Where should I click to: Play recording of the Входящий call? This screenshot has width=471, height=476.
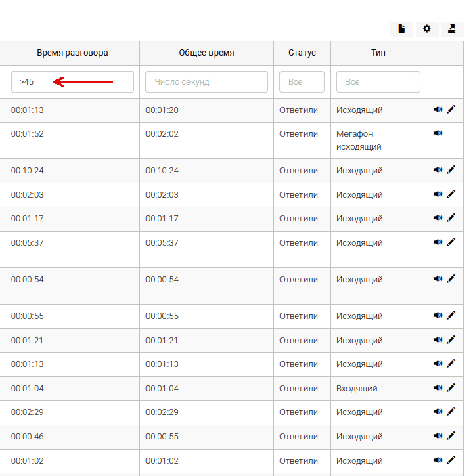point(438,388)
